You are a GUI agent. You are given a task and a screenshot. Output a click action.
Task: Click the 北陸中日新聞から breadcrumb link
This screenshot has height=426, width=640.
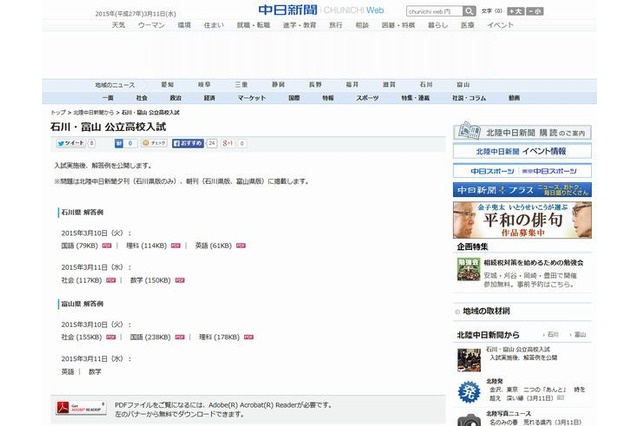point(93,112)
